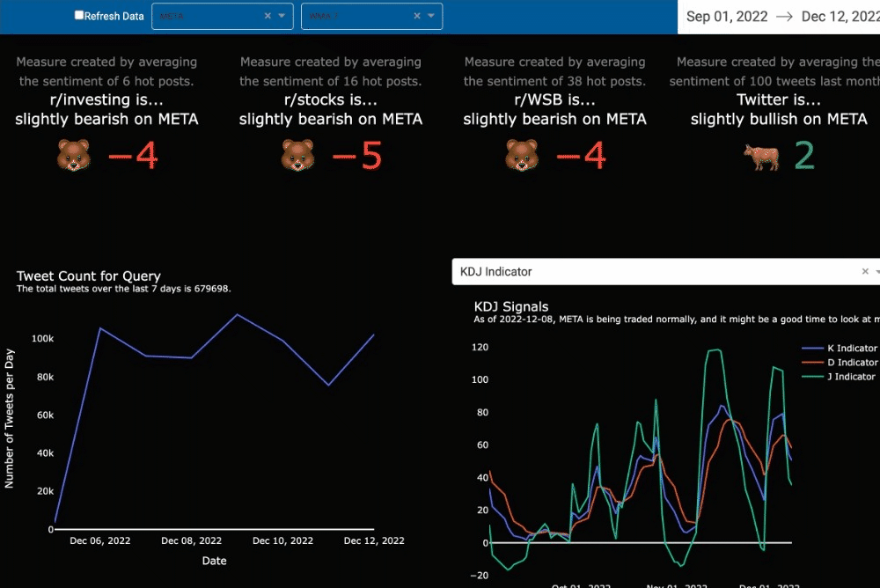Clear the META ticker selection
880x588 pixels.
(268, 16)
